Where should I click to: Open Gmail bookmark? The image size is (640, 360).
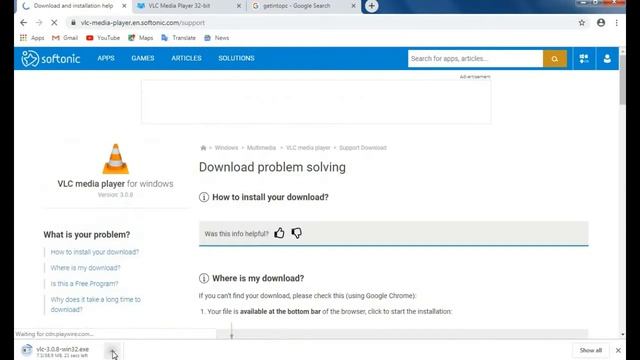click(65, 38)
